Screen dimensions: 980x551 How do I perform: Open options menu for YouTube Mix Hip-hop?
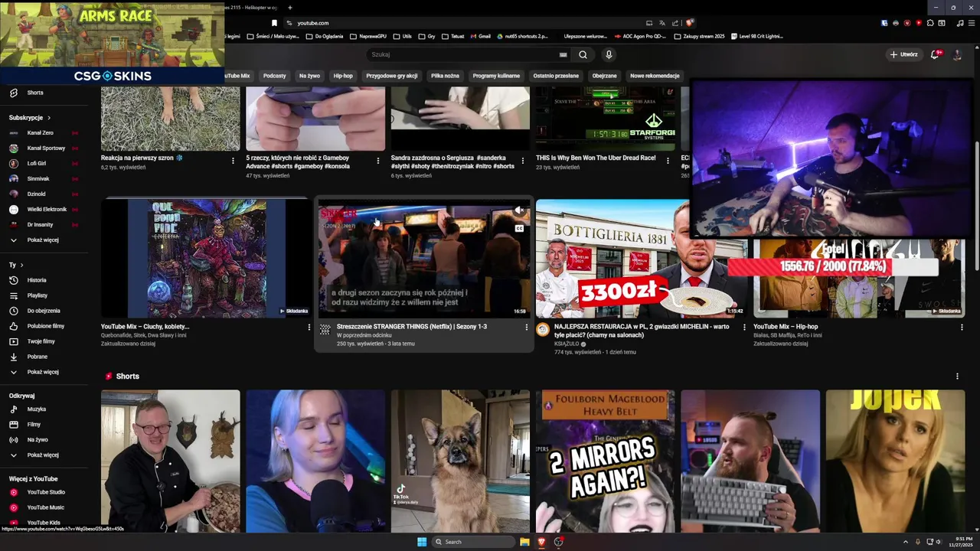point(962,327)
